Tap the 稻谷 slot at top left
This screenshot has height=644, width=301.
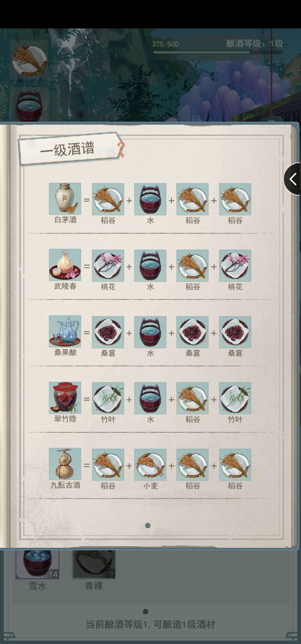(29, 60)
